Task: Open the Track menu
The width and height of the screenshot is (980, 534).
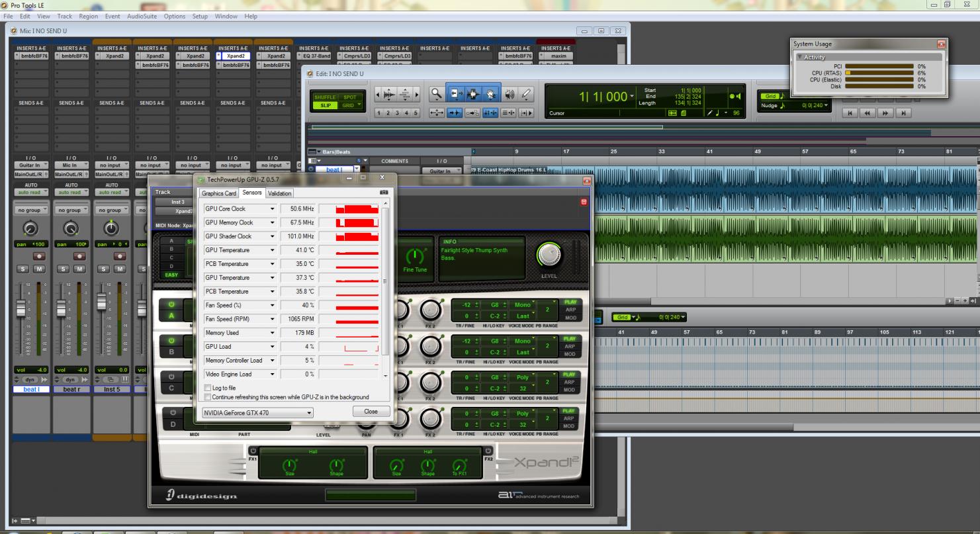Action: [65, 16]
